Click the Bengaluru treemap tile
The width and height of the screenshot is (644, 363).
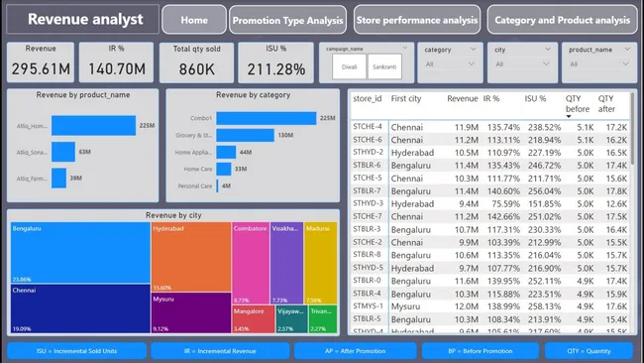point(80,253)
